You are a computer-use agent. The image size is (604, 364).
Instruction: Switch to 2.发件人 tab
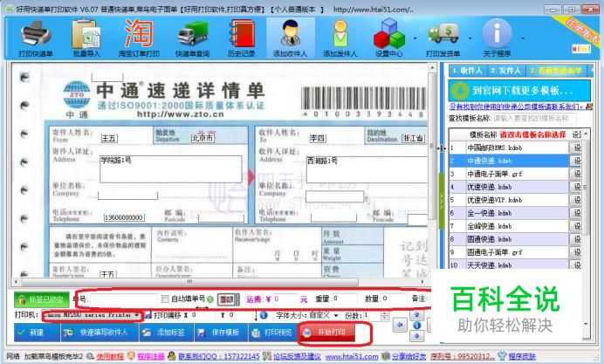point(505,71)
